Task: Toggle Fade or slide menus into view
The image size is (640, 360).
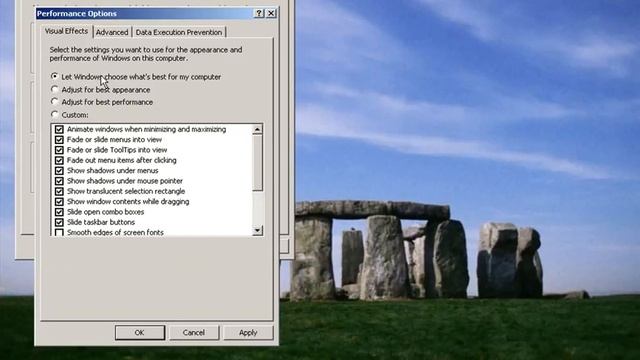Action: [x=59, y=140]
